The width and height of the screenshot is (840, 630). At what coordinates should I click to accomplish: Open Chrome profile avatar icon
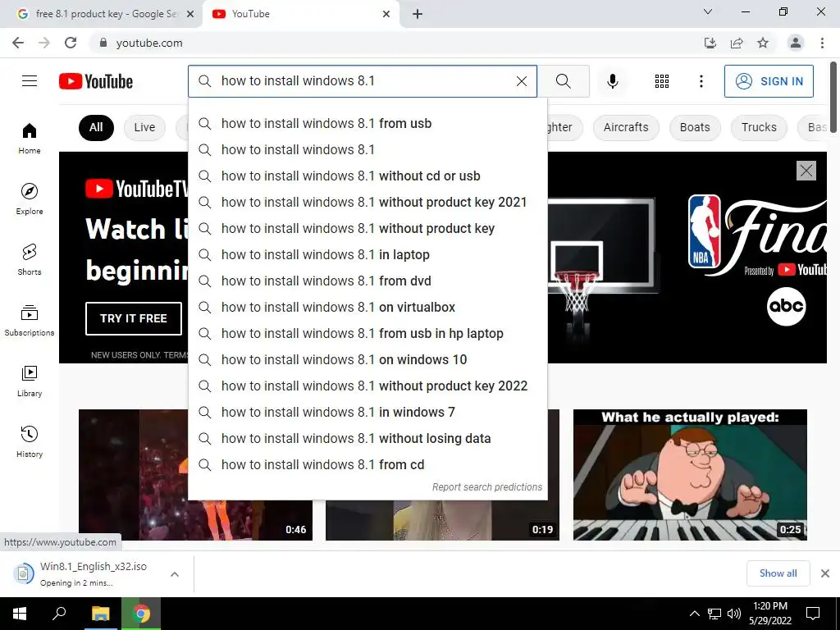[796, 43]
